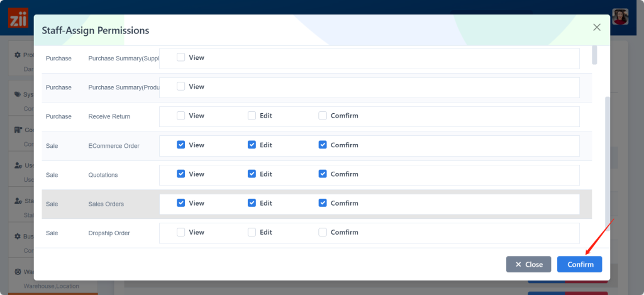
Task: Disable Sales Orders Comfirm permission
Action: tap(323, 203)
